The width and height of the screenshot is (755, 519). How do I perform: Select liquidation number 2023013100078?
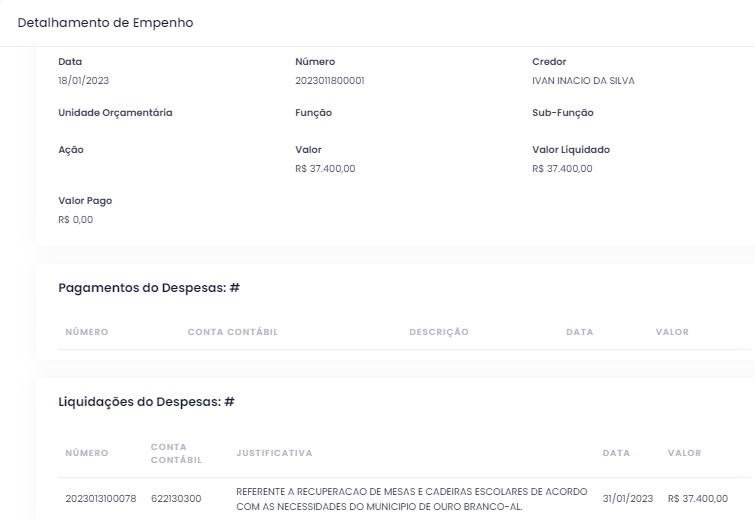click(x=101, y=498)
